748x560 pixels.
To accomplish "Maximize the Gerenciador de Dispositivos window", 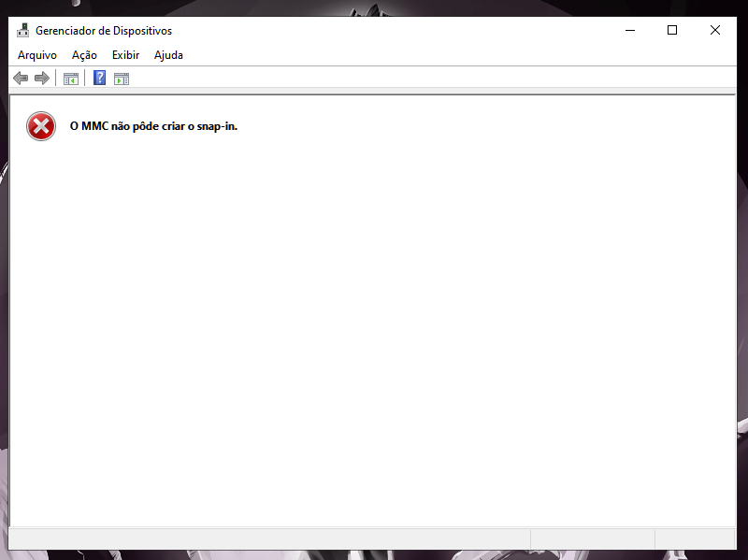I will [x=672, y=30].
